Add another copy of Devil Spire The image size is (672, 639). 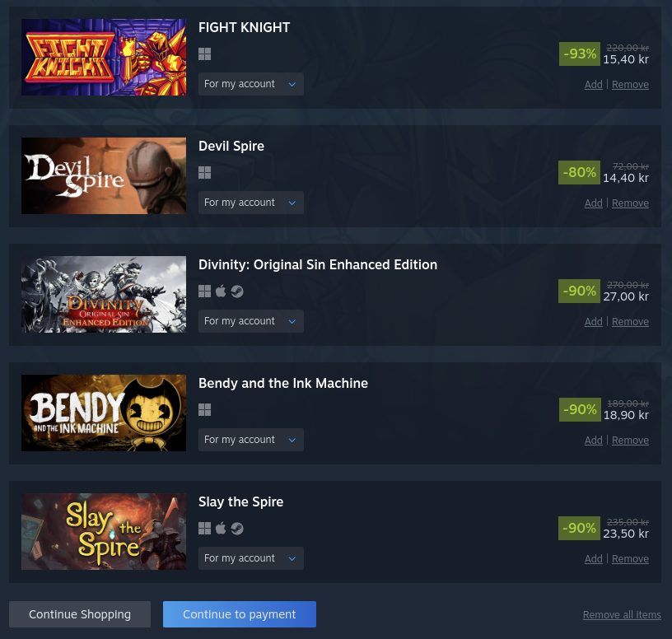click(593, 203)
